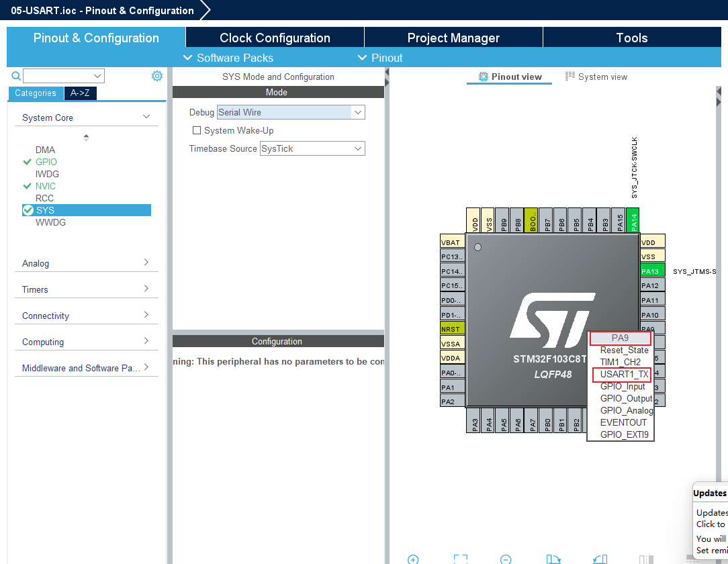Select NVIC in System Core list

click(46, 186)
